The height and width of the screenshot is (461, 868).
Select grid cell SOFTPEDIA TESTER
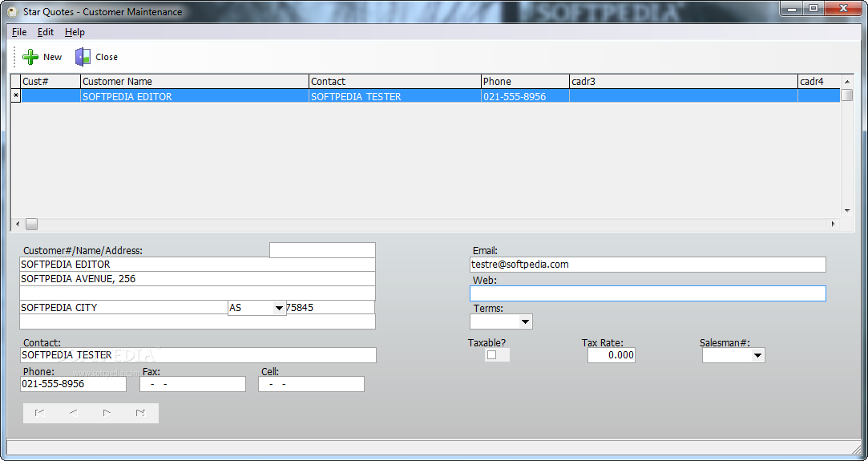[x=394, y=96]
